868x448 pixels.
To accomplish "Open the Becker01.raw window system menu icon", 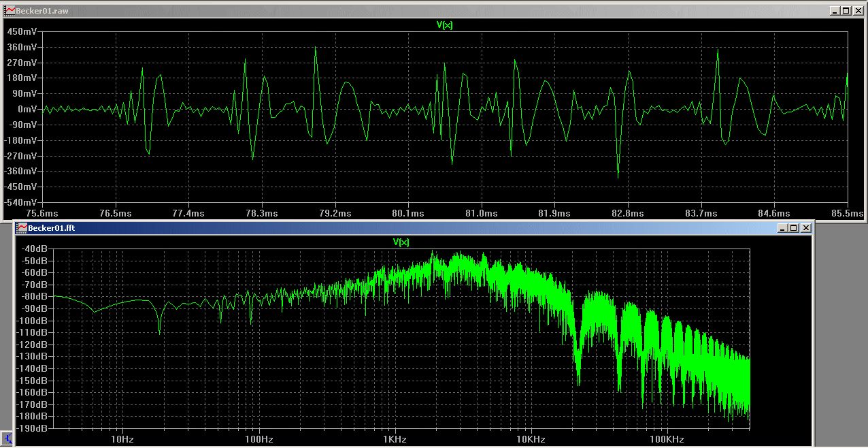I will [10, 11].
